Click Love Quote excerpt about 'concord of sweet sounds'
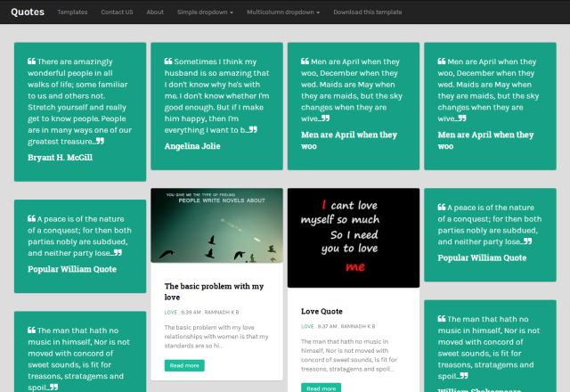The width and height of the screenshot is (570, 392). 349,355
